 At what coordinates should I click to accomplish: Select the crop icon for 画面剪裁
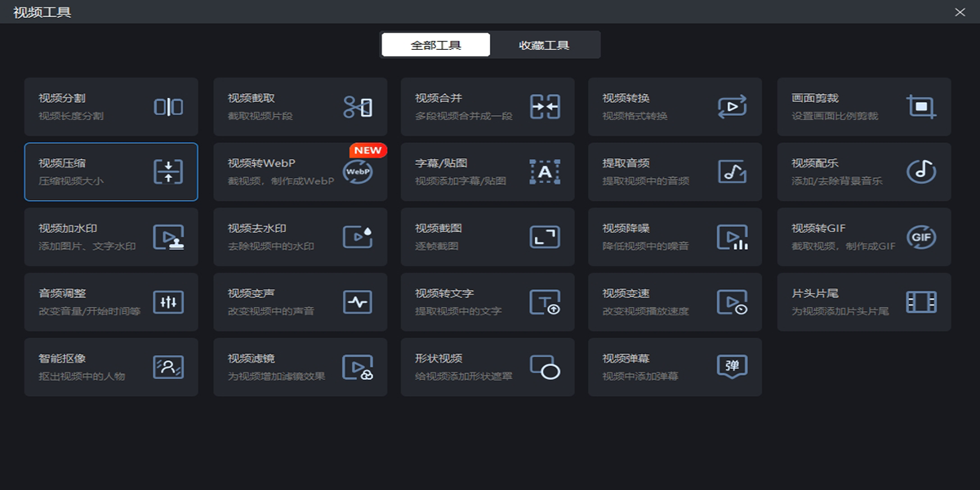coord(921,107)
